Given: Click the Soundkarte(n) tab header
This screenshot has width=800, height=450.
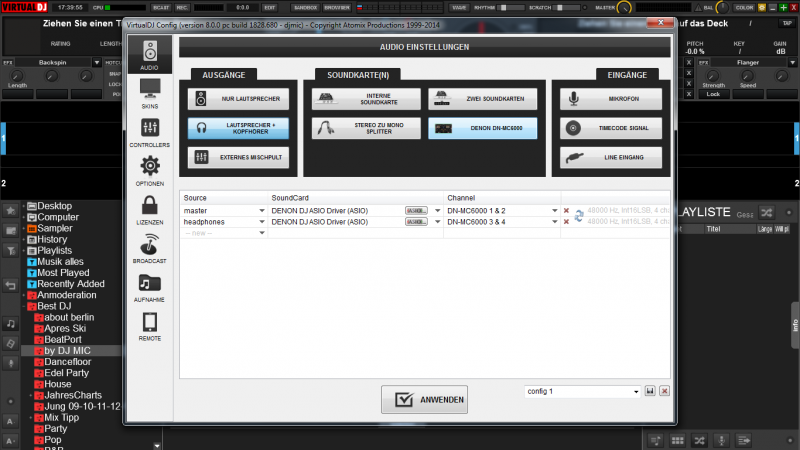Looking at the screenshot, I should click(358, 75).
